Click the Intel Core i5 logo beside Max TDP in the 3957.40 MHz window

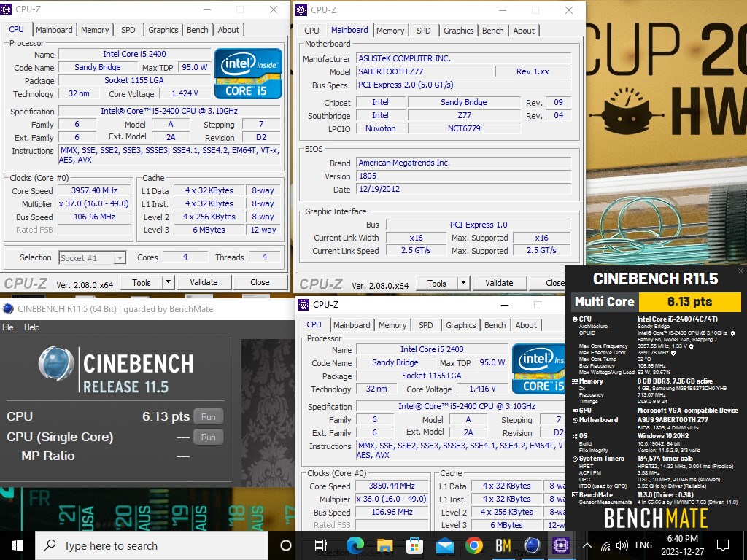248,74
